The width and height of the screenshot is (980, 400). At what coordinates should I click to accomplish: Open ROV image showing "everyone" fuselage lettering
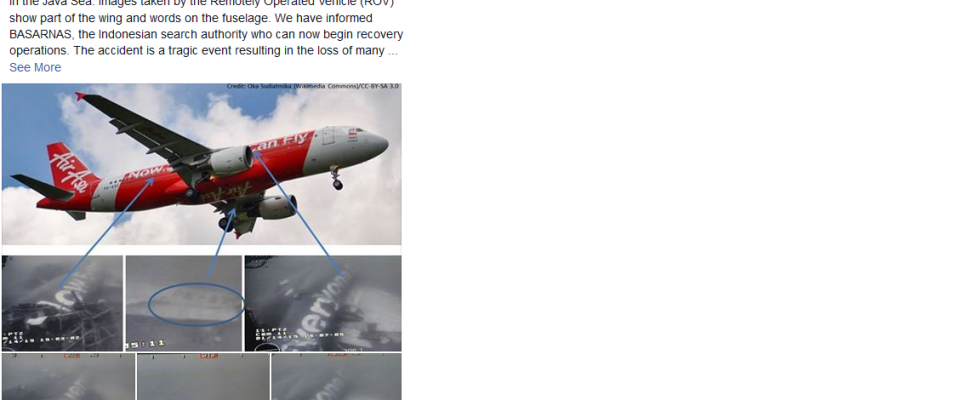(x=322, y=303)
